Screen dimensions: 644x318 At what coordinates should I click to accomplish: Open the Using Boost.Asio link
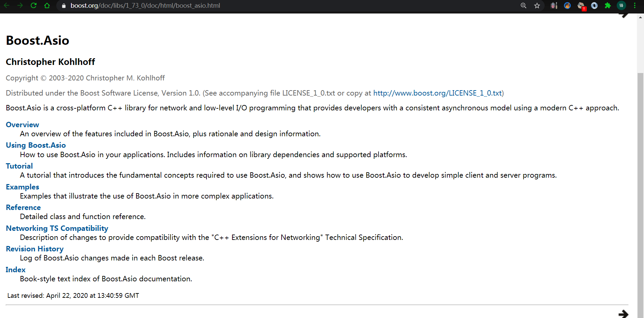36,145
